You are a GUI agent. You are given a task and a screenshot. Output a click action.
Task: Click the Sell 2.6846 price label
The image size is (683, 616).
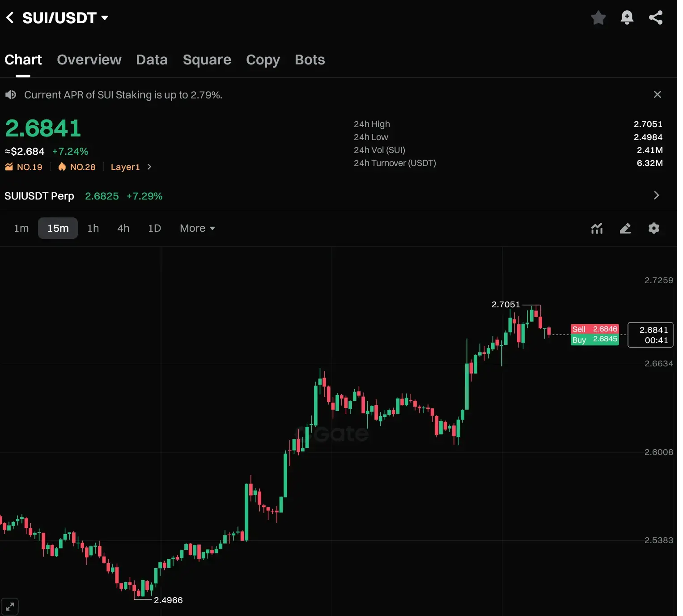[595, 329]
